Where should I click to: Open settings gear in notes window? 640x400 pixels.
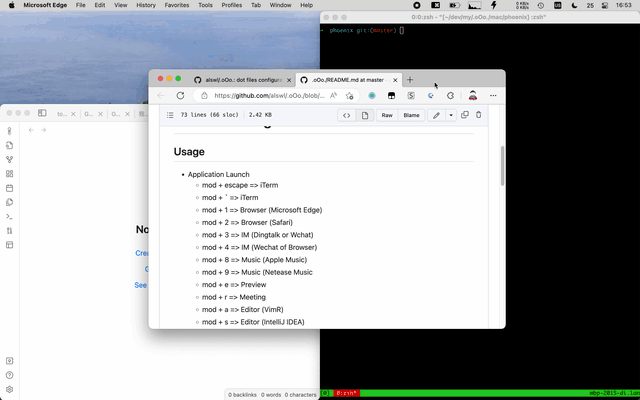click(9, 389)
